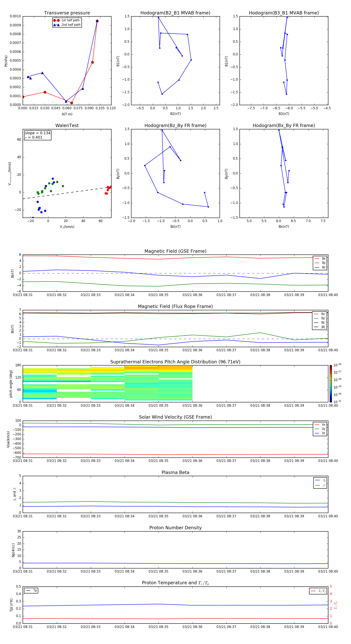The image size is (351, 644).
Task: Click the "A(T·m)" x-axis label
Action: pos(67,114)
